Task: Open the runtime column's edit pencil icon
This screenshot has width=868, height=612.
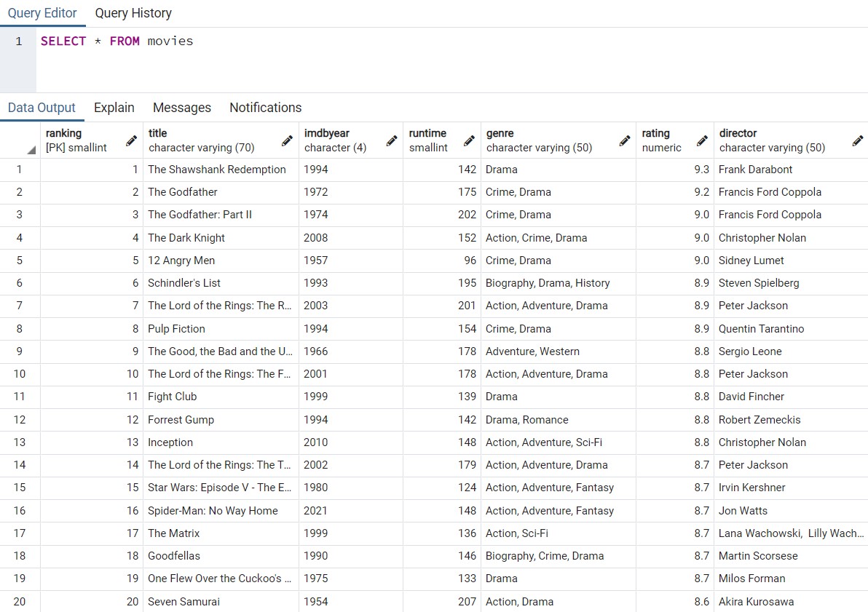Action: pos(470,139)
